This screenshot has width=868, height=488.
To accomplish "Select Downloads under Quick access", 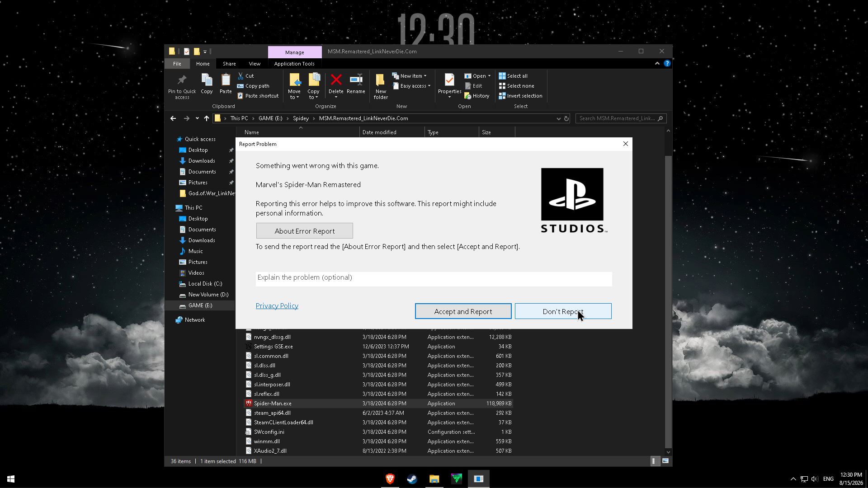I will [202, 161].
